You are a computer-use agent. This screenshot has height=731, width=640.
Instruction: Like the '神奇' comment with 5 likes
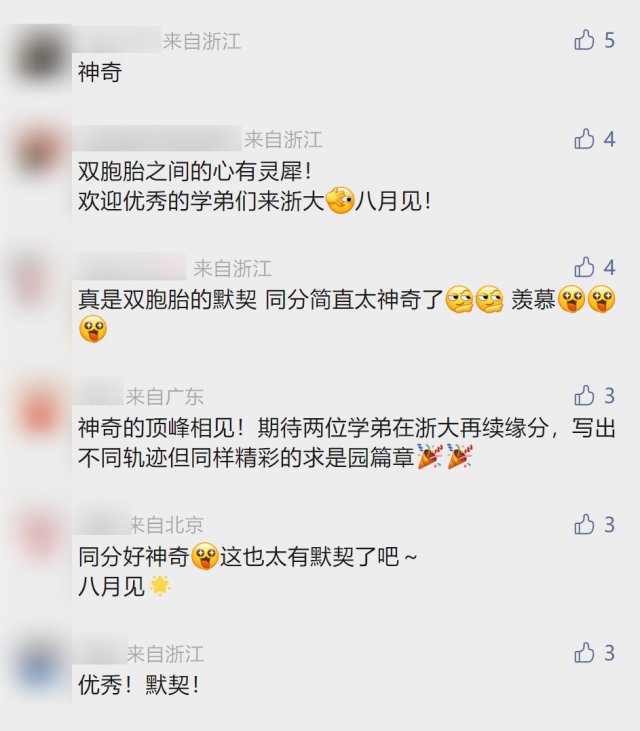[584, 40]
